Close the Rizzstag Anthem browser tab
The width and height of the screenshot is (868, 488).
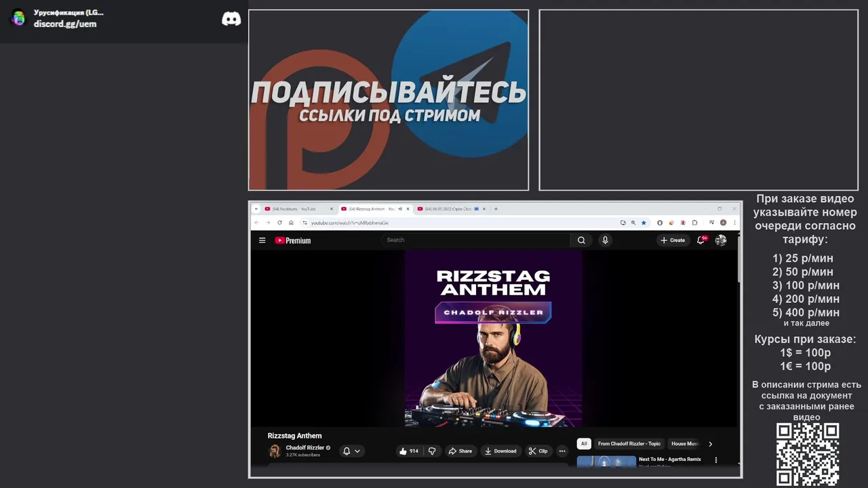[x=408, y=209]
